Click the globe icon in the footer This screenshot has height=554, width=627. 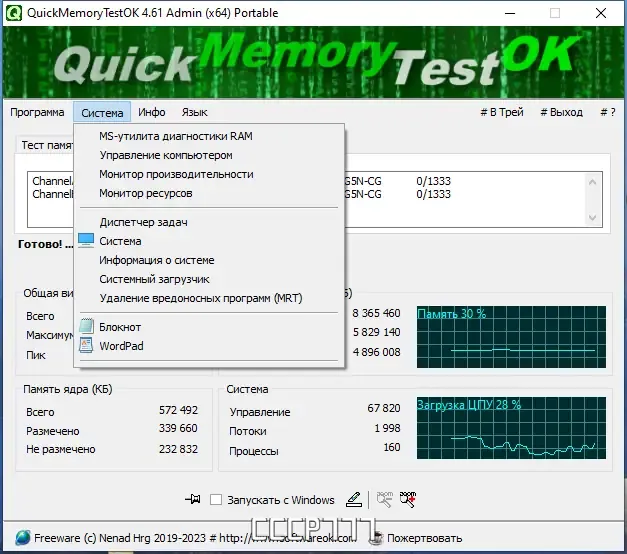(23, 538)
